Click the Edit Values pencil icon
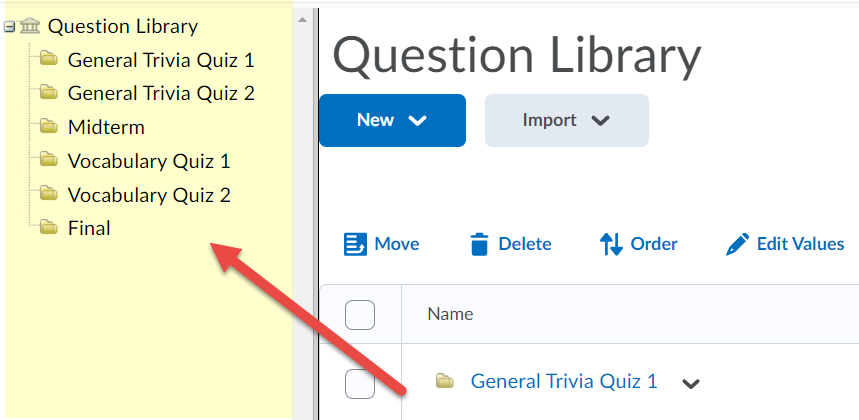 (x=737, y=244)
